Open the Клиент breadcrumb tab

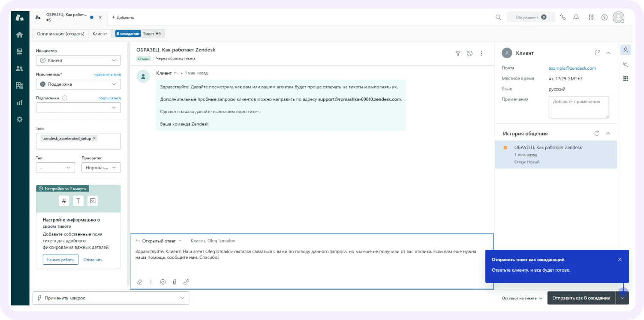pyautogui.click(x=99, y=33)
